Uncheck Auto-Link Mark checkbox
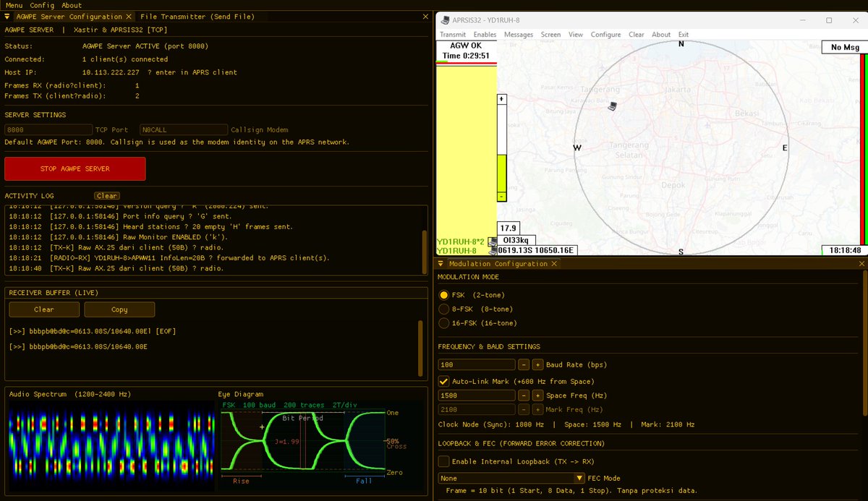 click(444, 381)
